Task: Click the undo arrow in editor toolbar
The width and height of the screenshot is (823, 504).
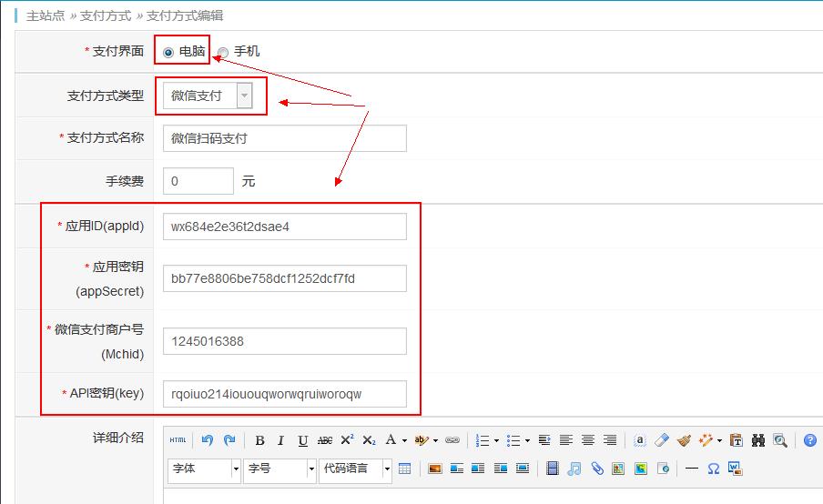Action: [x=207, y=440]
